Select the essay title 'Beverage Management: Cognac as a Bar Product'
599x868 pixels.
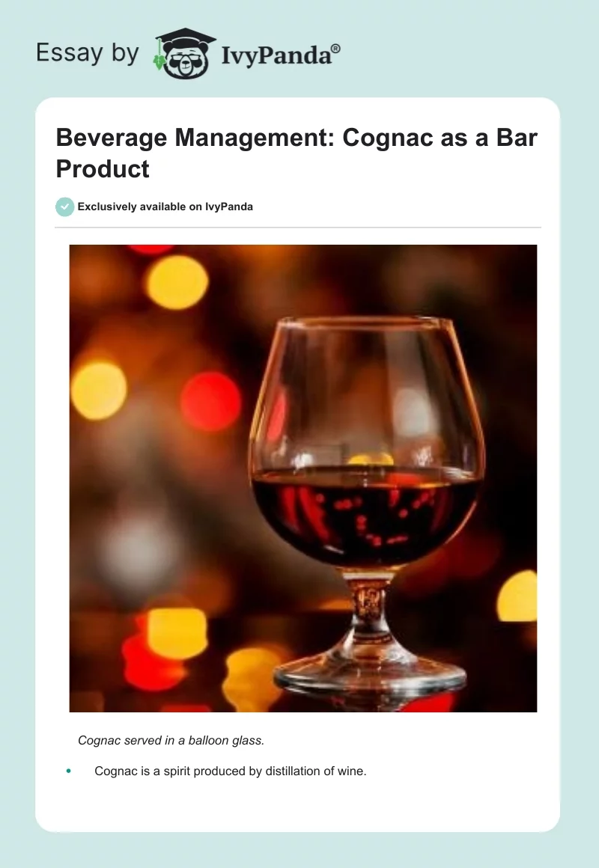(x=297, y=153)
